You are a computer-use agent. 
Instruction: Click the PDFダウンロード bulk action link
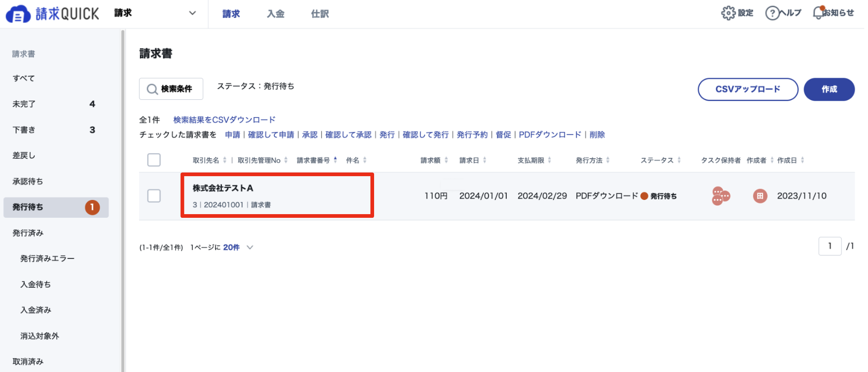[x=550, y=135]
